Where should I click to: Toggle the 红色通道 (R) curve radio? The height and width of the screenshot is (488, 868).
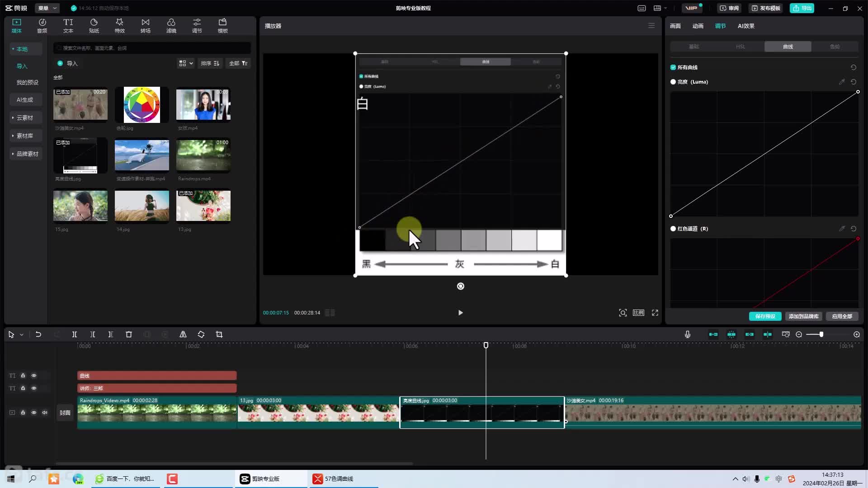[x=673, y=229]
